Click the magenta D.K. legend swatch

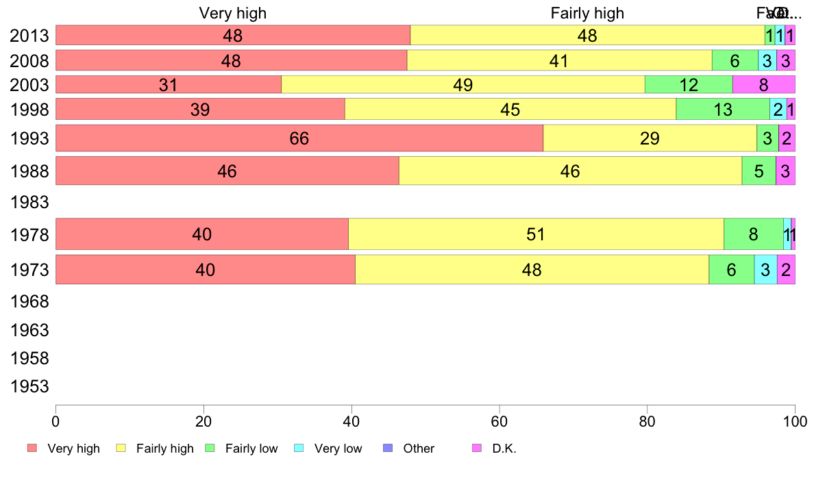tap(477, 448)
